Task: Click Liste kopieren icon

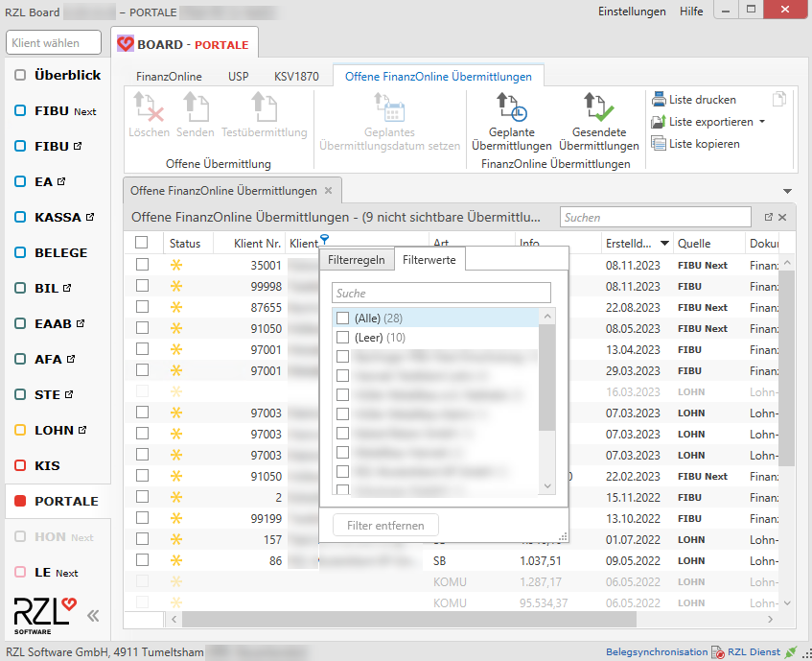Action: click(659, 144)
